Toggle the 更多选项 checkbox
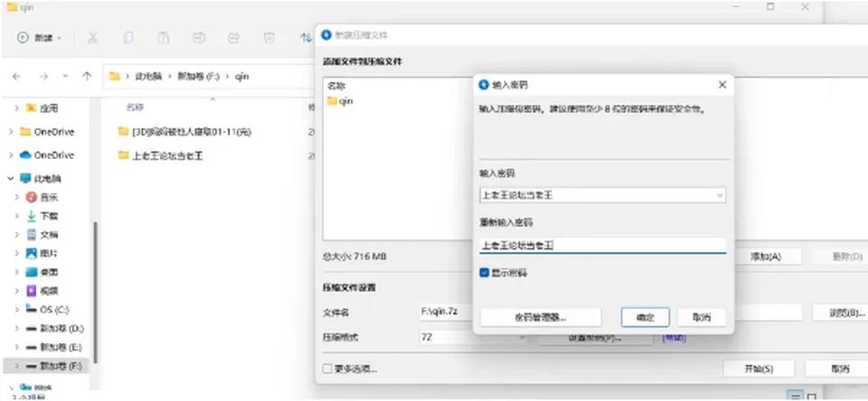This screenshot has height=401, width=868. (x=327, y=368)
